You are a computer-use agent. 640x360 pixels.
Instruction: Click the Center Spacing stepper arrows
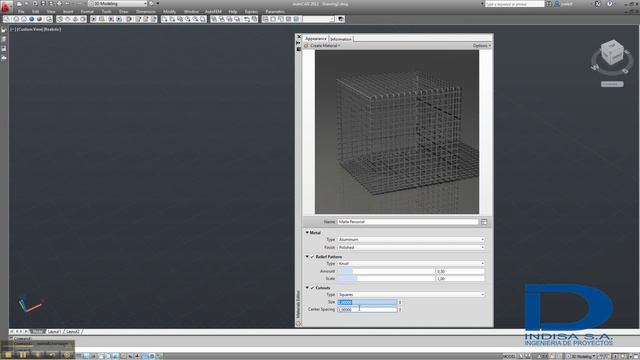[400, 310]
